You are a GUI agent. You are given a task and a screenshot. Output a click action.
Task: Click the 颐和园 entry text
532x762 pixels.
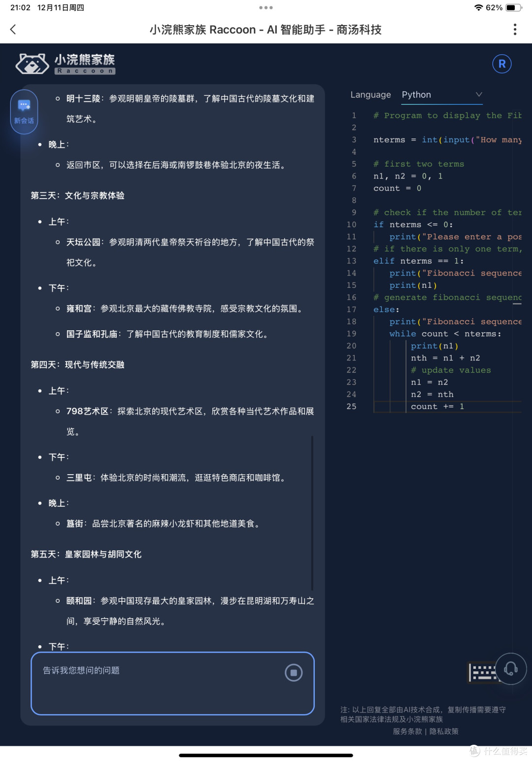tap(190, 611)
